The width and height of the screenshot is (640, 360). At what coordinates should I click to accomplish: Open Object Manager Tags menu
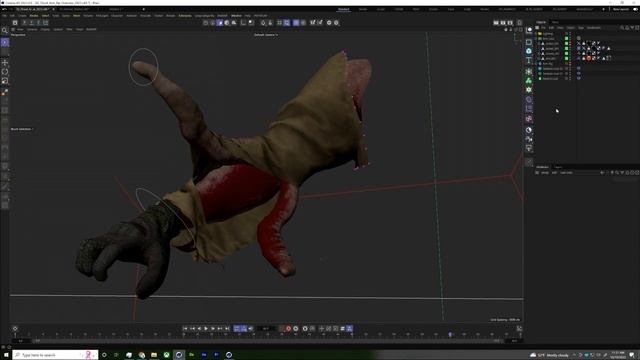coord(581,28)
